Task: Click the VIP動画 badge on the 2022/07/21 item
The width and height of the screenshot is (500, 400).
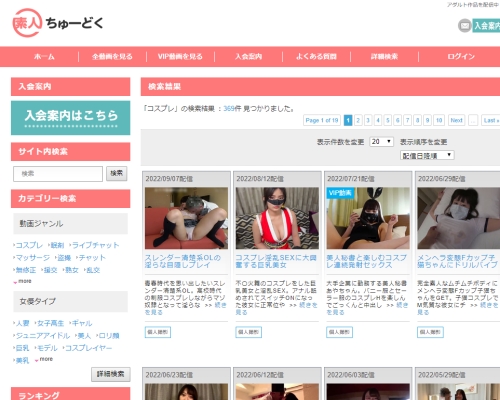Action: coord(340,193)
